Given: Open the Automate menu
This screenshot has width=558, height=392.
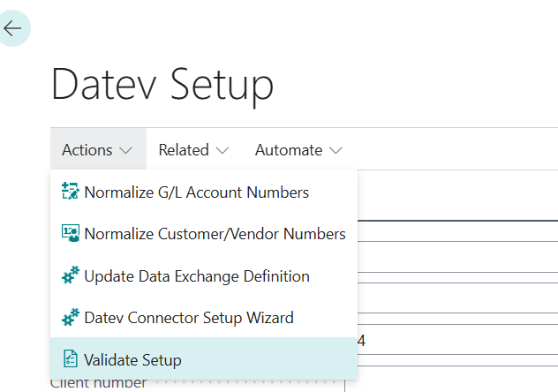Looking at the screenshot, I should [x=289, y=150].
